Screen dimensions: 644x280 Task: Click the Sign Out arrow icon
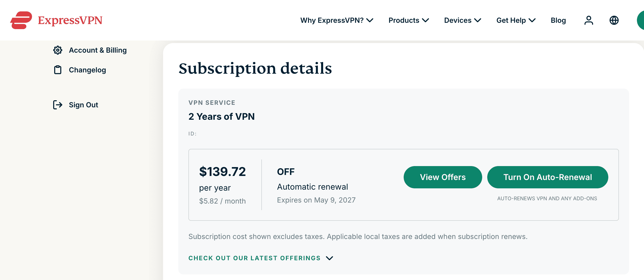click(x=58, y=105)
